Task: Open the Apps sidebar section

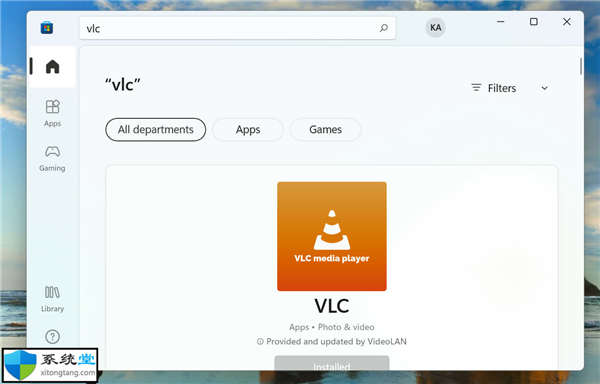Action: tap(52, 113)
